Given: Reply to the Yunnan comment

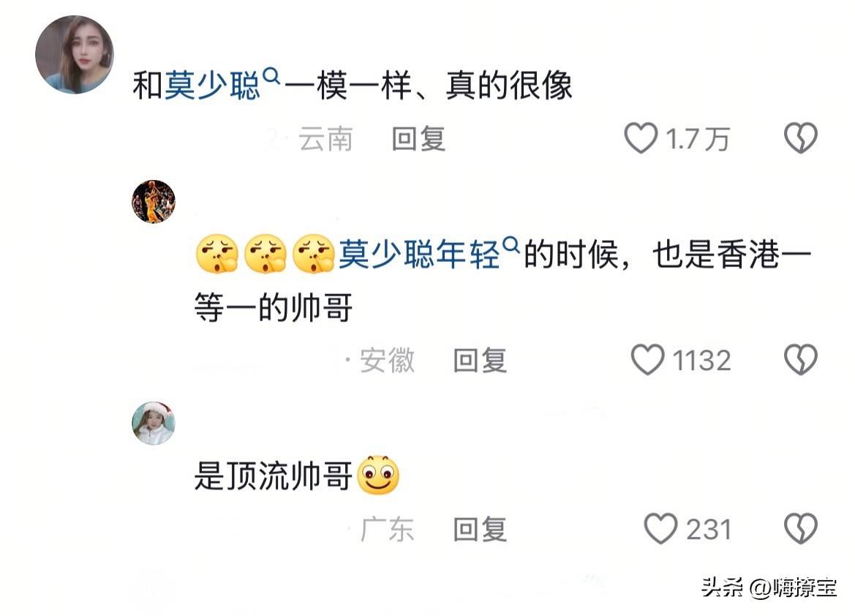Looking at the screenshot, I should pos(419,138).
